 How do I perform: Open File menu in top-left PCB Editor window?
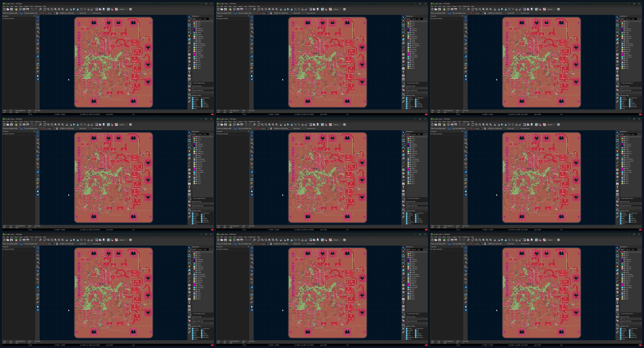click(4, 6)
